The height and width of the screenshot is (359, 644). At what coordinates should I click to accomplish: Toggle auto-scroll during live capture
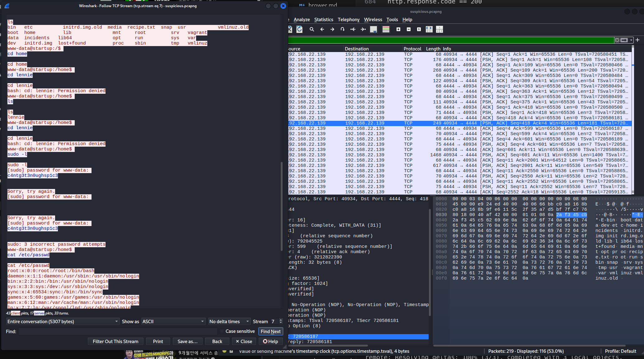[374, 29]
